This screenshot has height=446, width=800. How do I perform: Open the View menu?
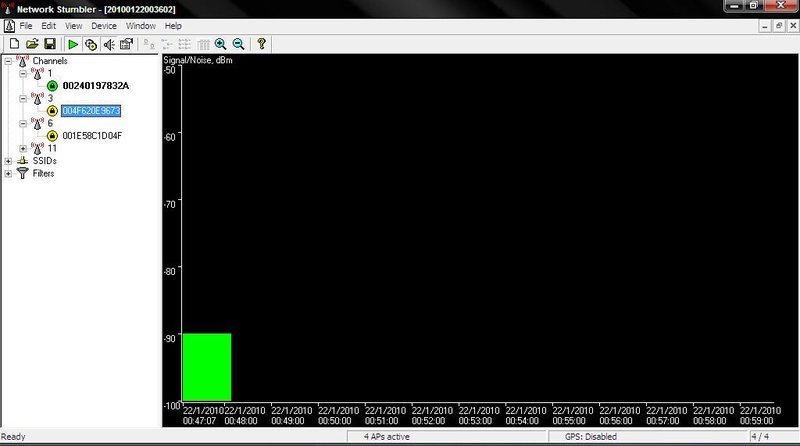click(73, 26)
